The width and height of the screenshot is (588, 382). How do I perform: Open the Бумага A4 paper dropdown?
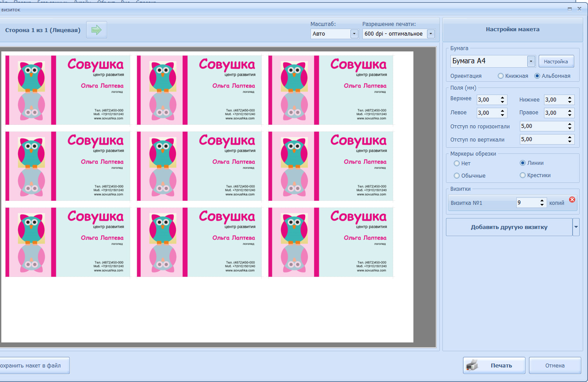click(531, 61)
